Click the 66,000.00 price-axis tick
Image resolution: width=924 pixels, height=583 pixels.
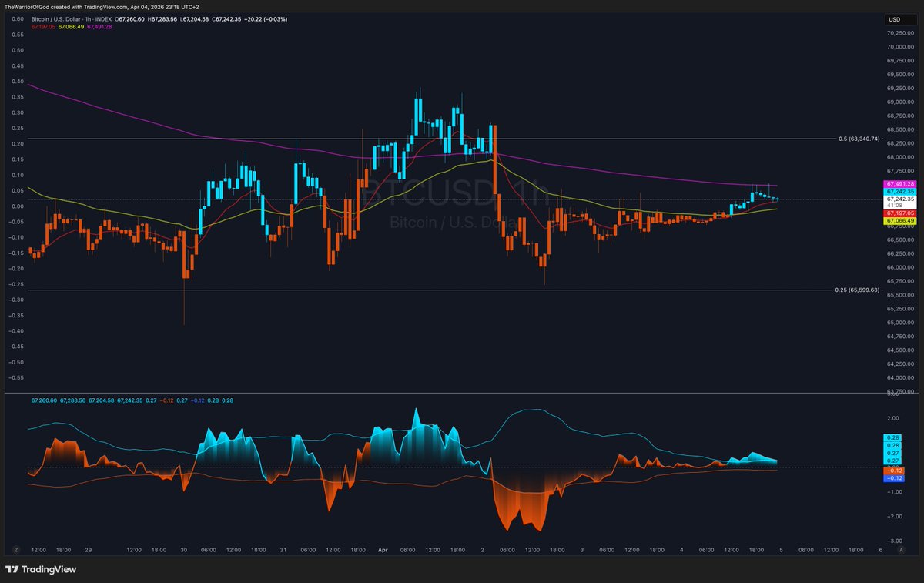(899, 267)
